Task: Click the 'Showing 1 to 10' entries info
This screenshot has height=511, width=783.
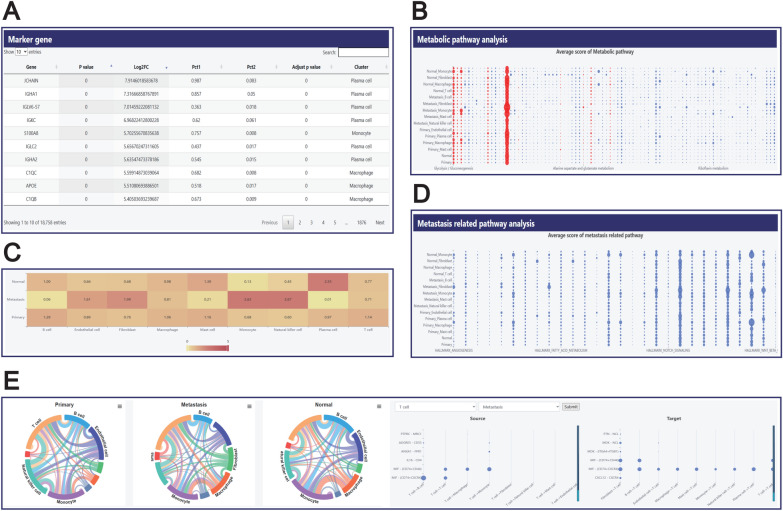Action: [35, 223]
